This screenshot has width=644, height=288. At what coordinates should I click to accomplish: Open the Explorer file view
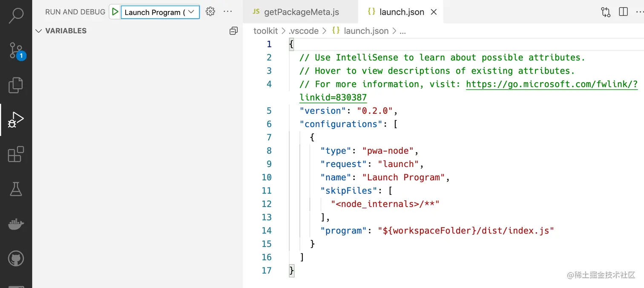click(16, 85)
